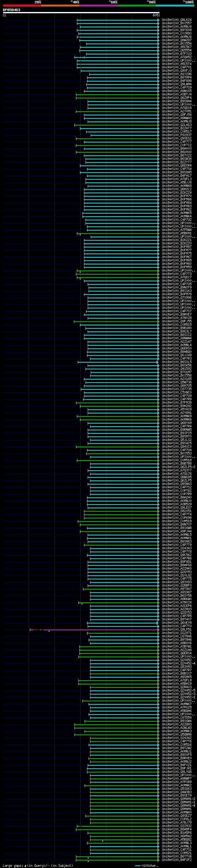Select label UniRef100_Q2V452-4
The width and height of the screenshot is (197, 868).
tap(179, 663)
